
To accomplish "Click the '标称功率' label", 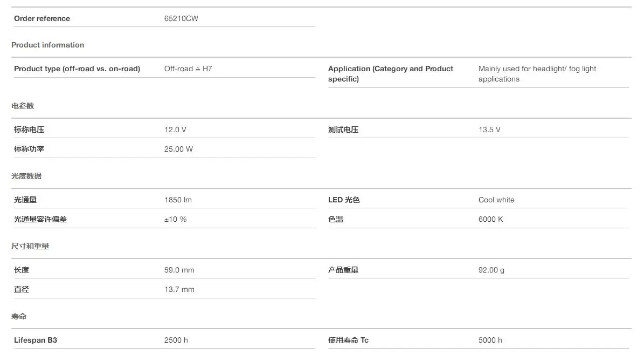I will point(29,149).
